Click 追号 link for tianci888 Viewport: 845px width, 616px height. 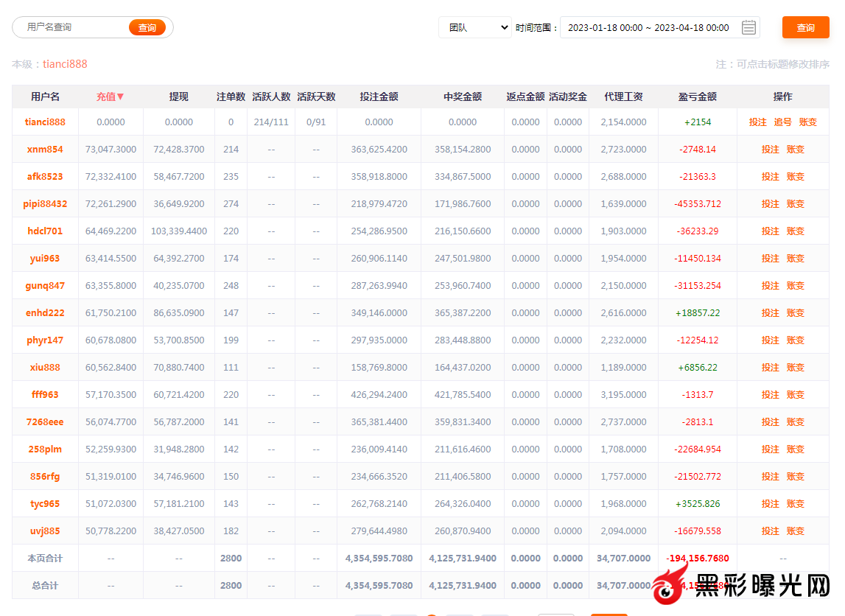(783, 122)
